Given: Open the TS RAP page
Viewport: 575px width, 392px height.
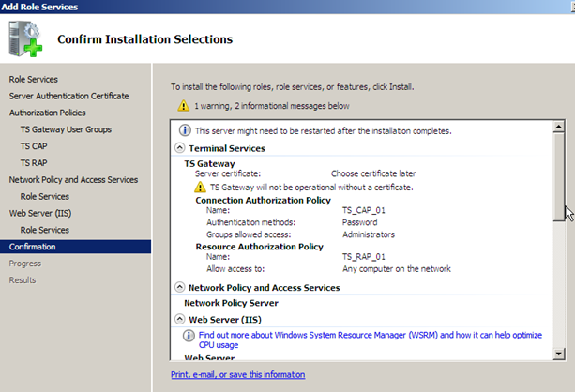Looking at the screenshot, I should [36, 163].
